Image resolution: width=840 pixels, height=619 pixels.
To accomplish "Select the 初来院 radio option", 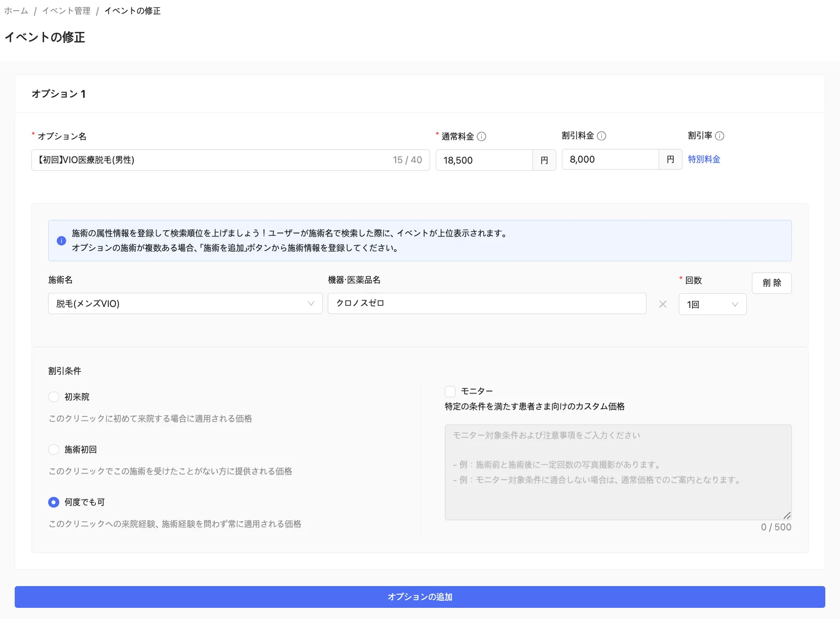I will pos(54,397).
